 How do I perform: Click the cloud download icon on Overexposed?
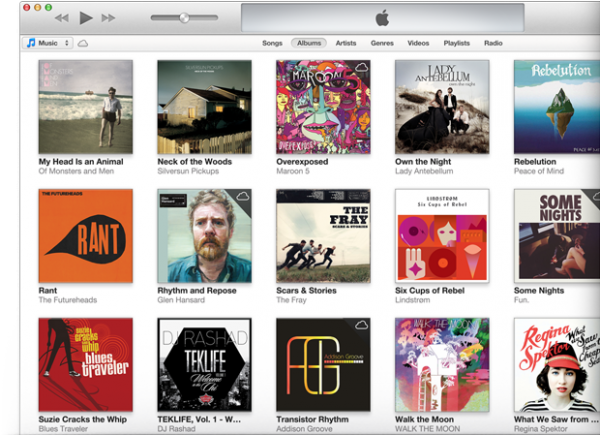pyautogui.click(x=361, y=68)
